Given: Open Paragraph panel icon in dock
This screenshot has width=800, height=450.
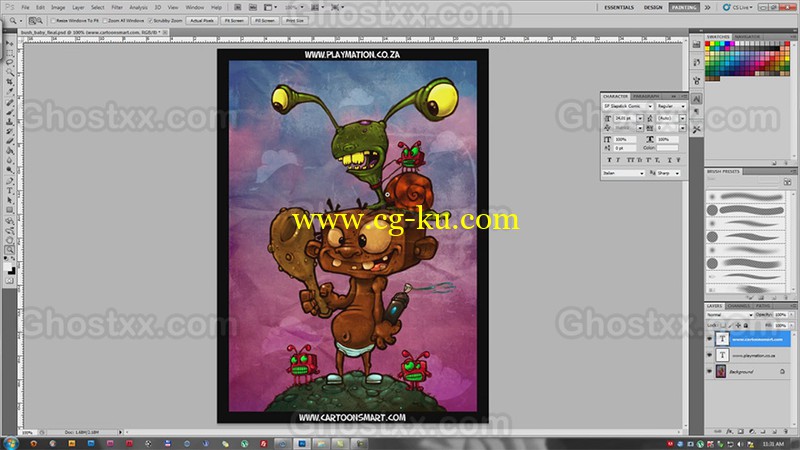Looking at the screenshot, I should pos(696,112).
